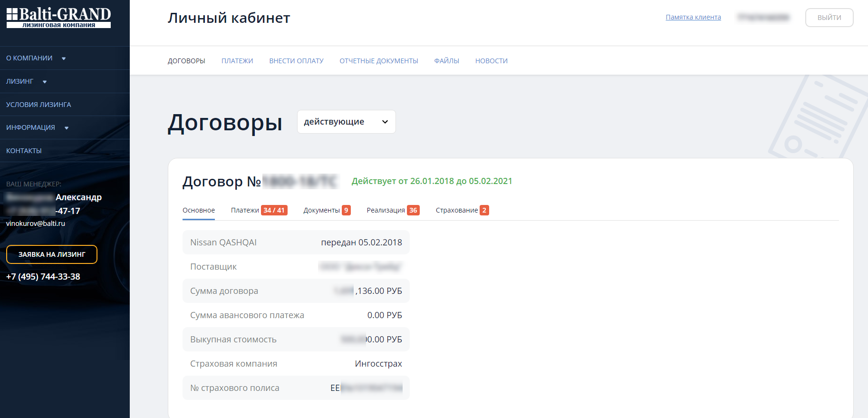Open the Документы tab with badge 9
The height and width of the screenshot is (418, 868).
[x=327, y=210]
